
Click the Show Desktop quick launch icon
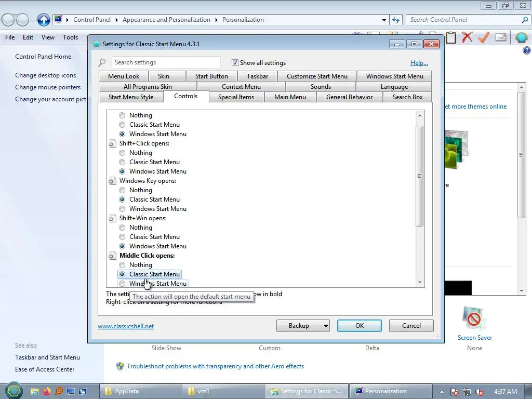pyautogui.click(x=71, y=391)
